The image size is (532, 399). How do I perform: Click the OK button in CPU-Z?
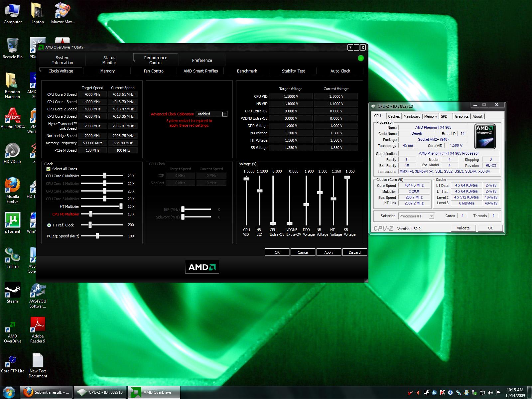tap(490, 228)
